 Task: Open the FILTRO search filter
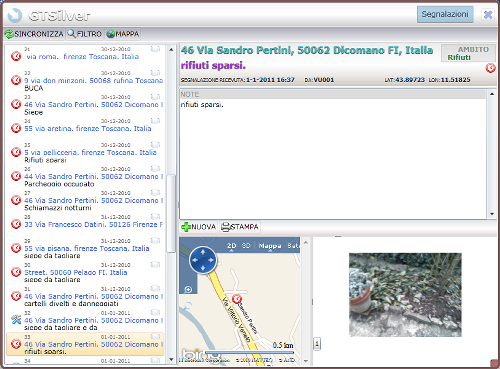click(85, 34)
